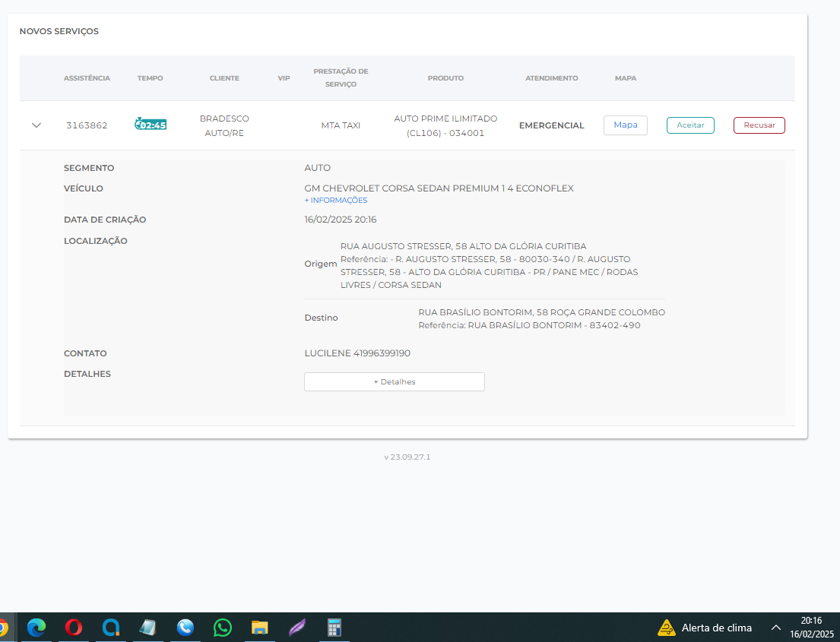Viewport: 840px width, 642px height.
Task: Launch Opera browser from the taskbar
Action: click(74, 628)
